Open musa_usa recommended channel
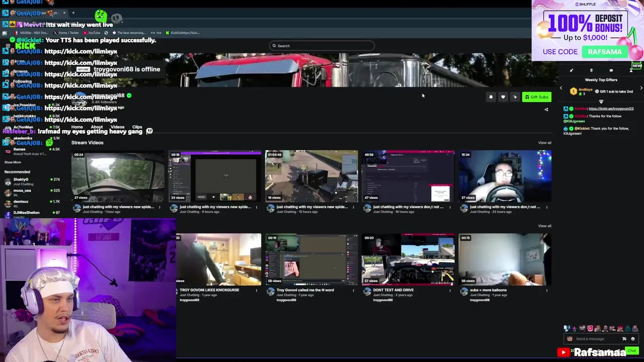 32,193
